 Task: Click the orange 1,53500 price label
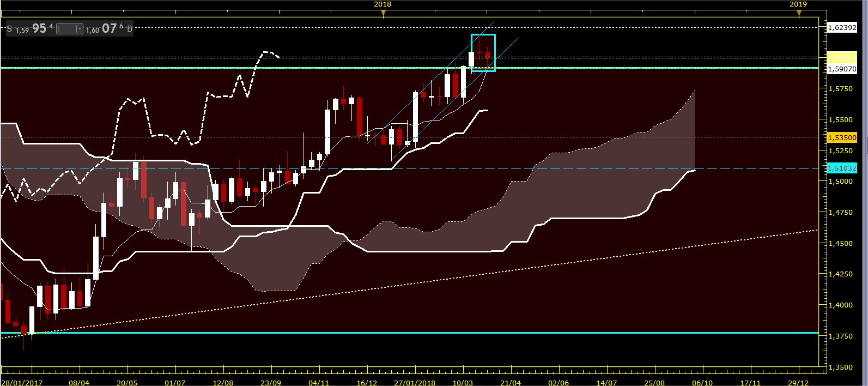pos(842,137)
